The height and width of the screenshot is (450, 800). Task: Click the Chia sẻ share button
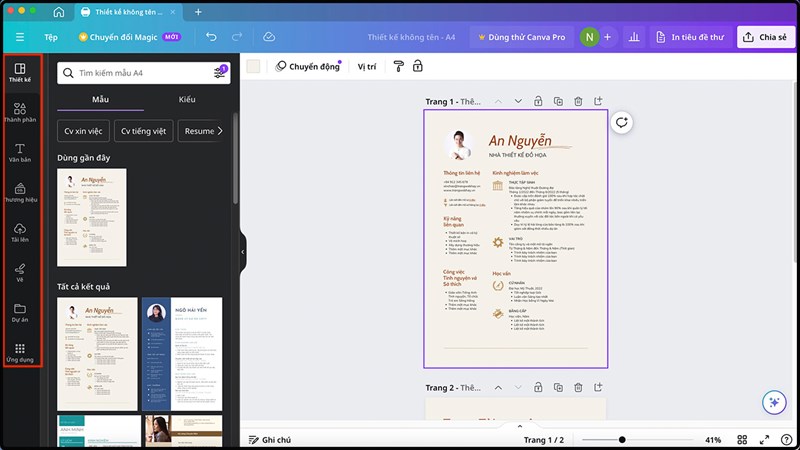coord(764,37)
